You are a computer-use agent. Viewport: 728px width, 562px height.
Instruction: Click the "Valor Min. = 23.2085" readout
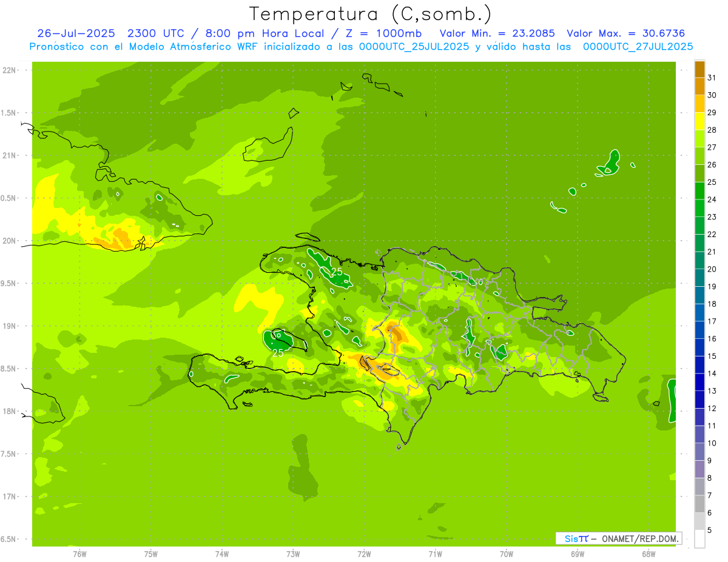click(x=497, y=33)
